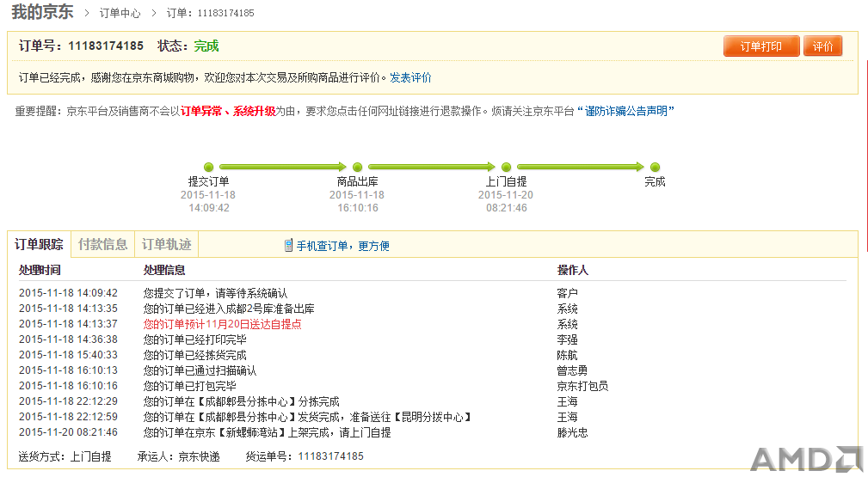Click operator name 陈航
The image size is (868, 477).
(567, 355)
